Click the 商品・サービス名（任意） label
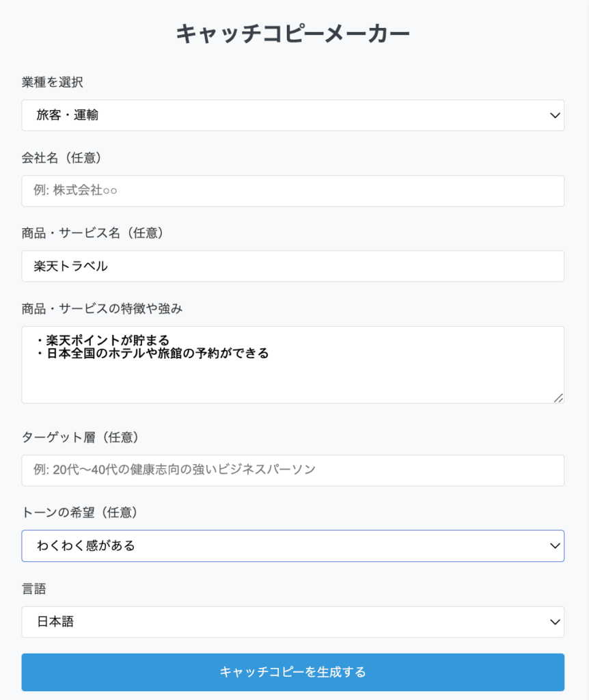Viewport: 589px width, 700px height. coord(92,232)
